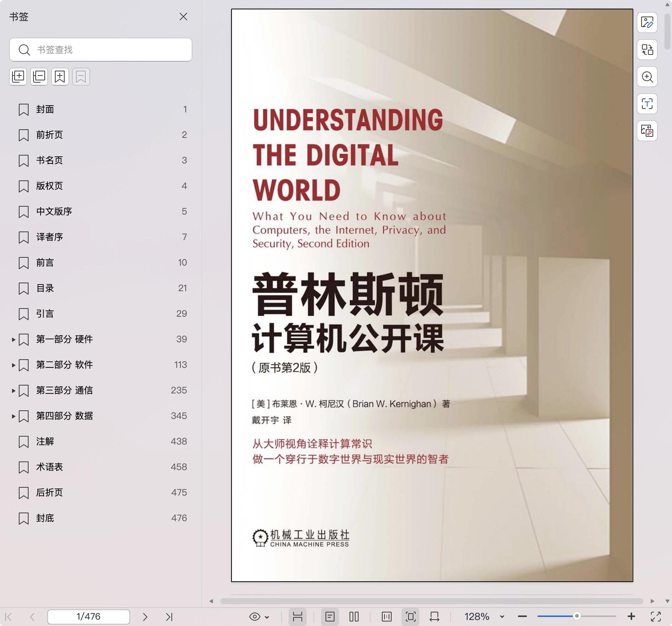Screen dimensions: 672x626
Task: Click the text recognition OCR icon
Action: [x=647, y=104]
